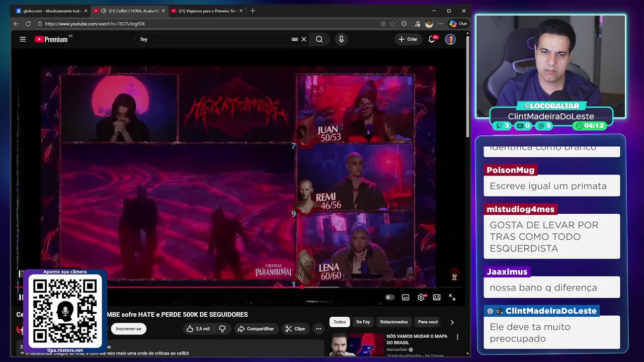
Task: Open the NÓS VAMOS MUDAR O MAPA DO BRASIL title
Action: [417, 339]
